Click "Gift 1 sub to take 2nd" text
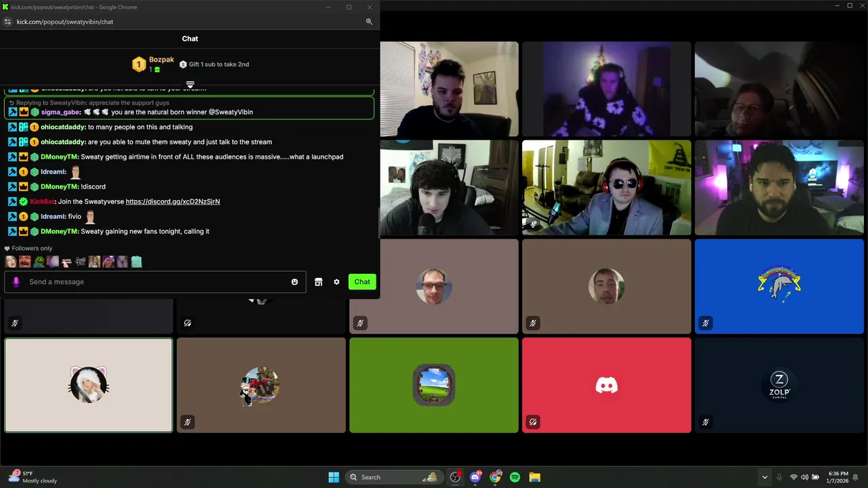Screen dimensions: 868x488 tap(219, 64)
